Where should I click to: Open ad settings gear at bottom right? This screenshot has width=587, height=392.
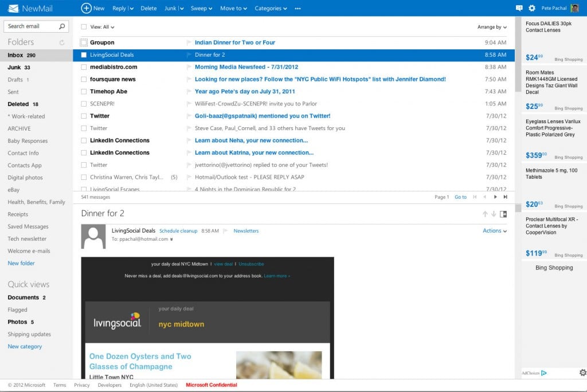[x=582, y=373]
